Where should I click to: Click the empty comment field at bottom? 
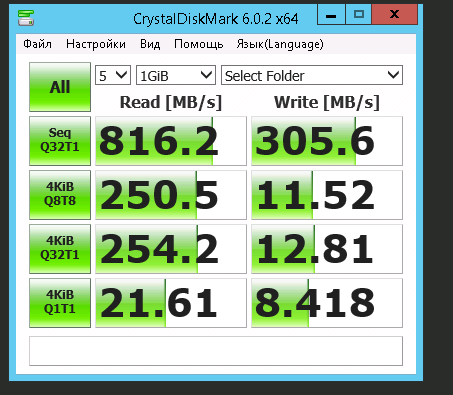(216, 351)
